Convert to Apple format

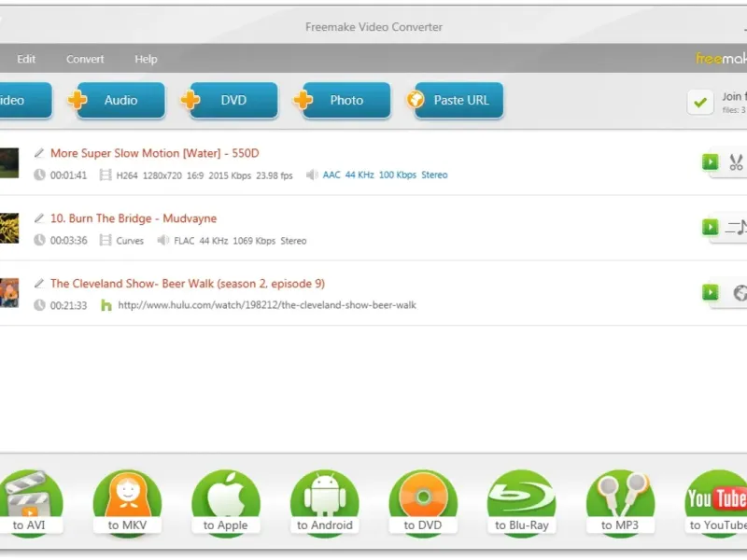click(226, 504)
